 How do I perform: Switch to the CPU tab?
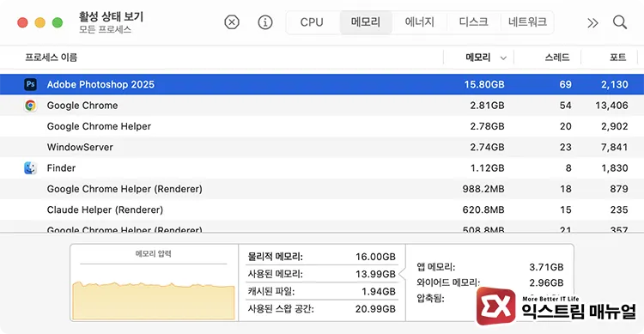[312, 22]
